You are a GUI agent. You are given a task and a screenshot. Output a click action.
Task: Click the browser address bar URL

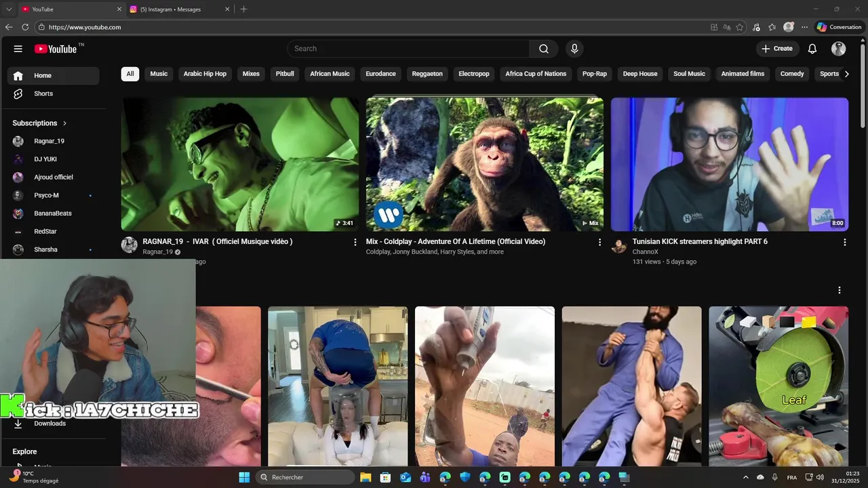(x=85, y=27)
